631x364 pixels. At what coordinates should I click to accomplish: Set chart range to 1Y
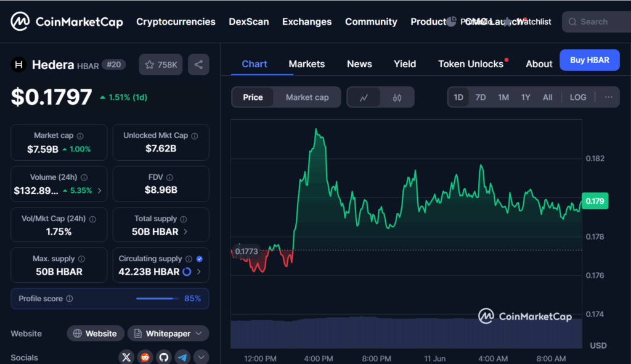tap(526, 97)
